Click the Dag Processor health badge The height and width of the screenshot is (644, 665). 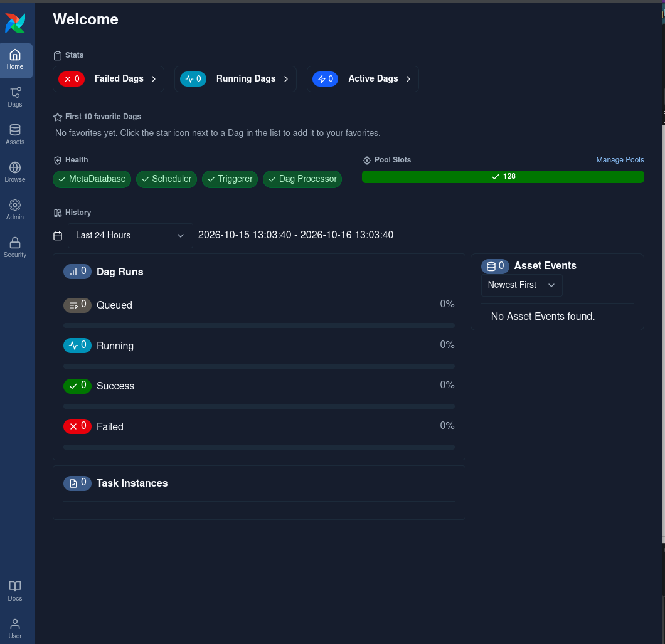point(302,179)
